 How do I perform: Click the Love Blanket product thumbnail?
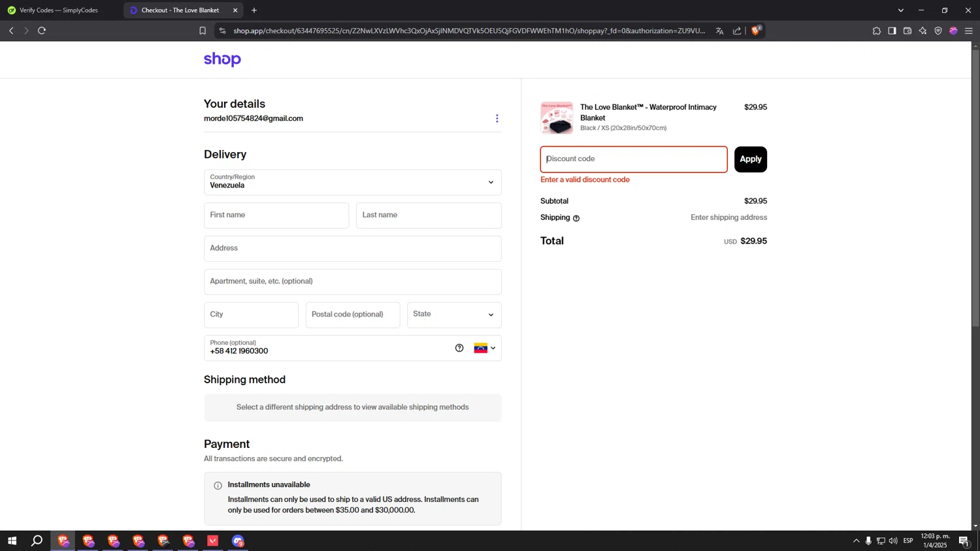pos(557,118)
